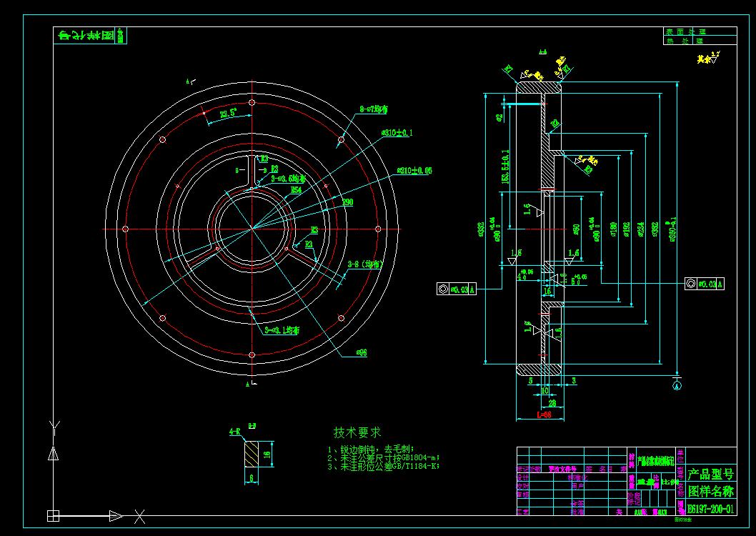Screen dimensions: 756x536
Task: Click the UCS X-axis arrowhead
Action: 116,516
